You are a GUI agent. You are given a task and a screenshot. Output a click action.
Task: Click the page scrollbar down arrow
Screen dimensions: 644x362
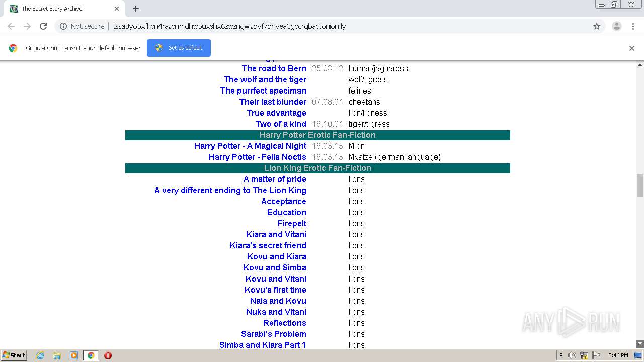pos(640,344)
